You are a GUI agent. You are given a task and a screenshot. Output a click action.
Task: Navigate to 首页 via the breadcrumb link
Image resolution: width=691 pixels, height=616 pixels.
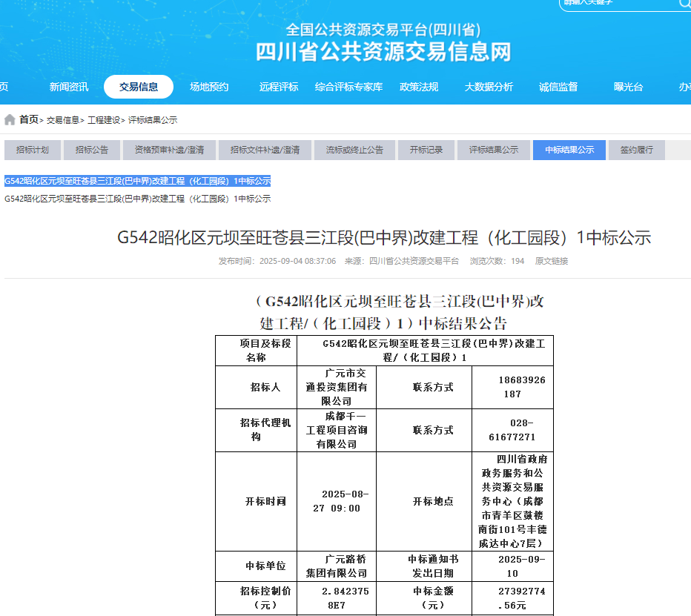tap(27, 119)
